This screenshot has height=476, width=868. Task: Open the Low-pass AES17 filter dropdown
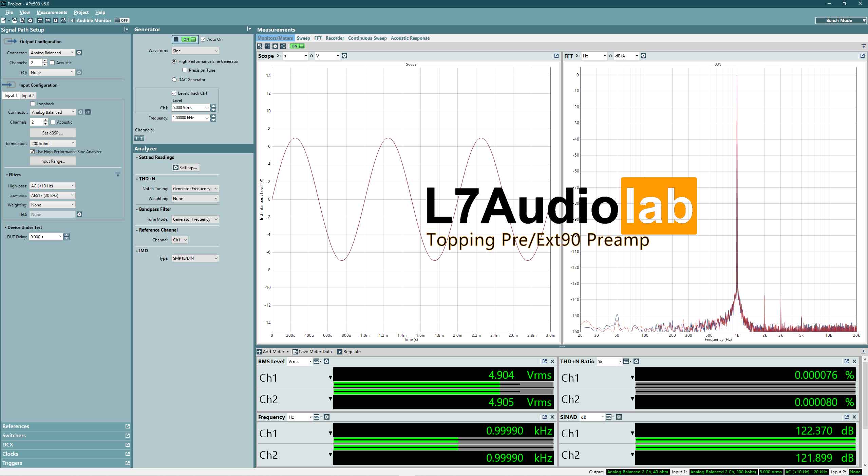click(52, 195)
